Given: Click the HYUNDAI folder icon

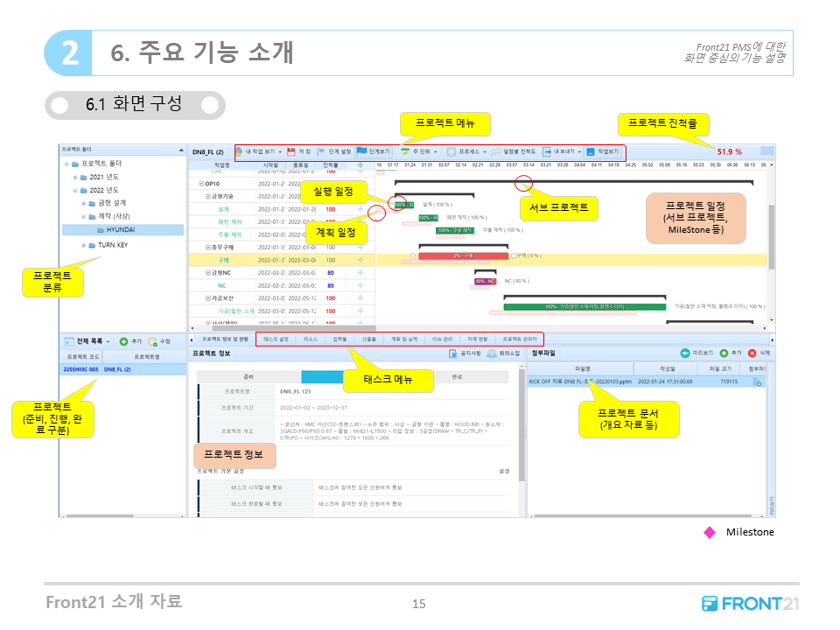Looking at the screenshot, I should point(100,230).
